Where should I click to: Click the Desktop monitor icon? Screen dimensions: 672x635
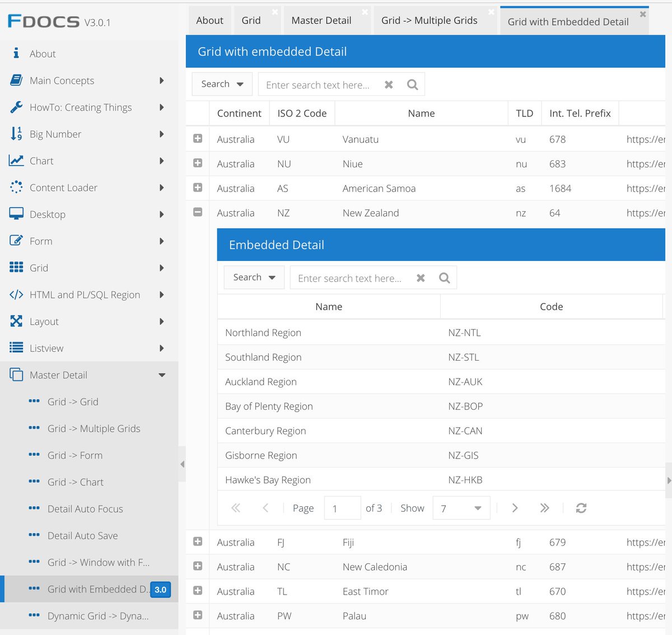tap(16, 214)
